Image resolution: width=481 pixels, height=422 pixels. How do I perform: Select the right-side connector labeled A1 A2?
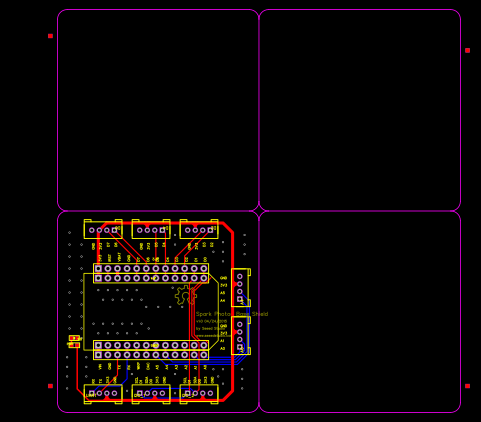click(x=241, y=336)
